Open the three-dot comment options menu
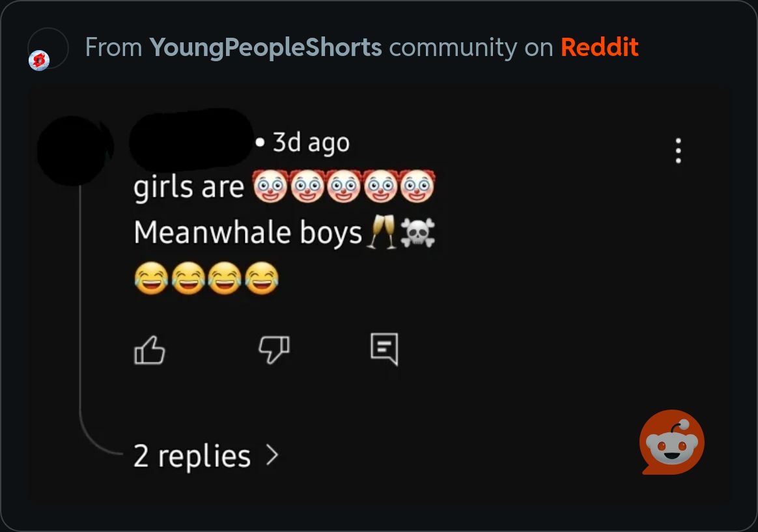758x532 pixels. click(x=679, y=151)
